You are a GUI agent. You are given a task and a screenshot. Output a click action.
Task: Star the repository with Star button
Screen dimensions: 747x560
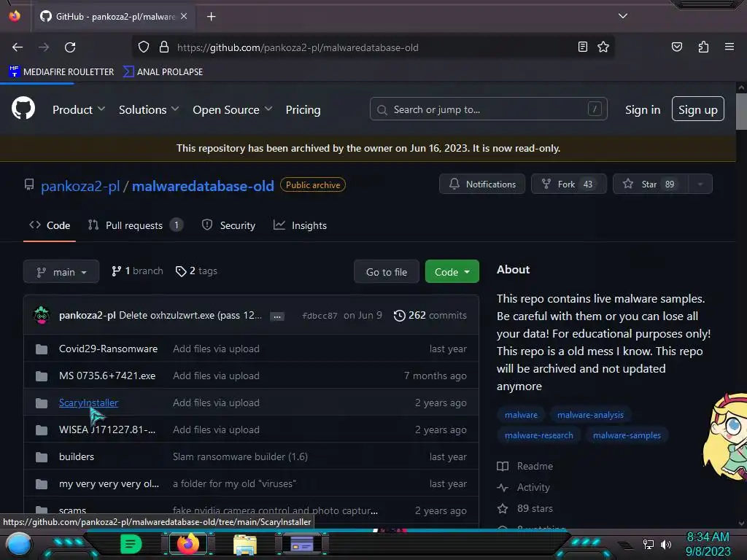650,184
